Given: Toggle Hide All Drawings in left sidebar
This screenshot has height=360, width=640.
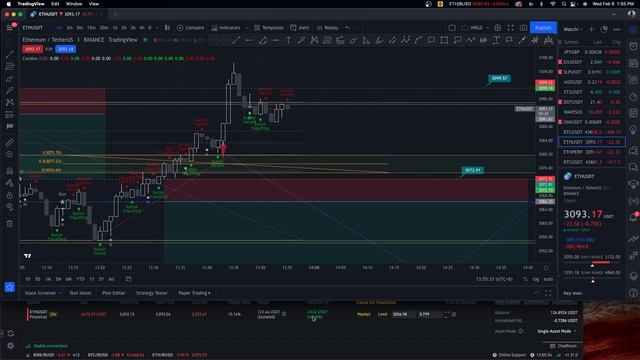Looking at the screenshot, I should [x=10, y=207].
